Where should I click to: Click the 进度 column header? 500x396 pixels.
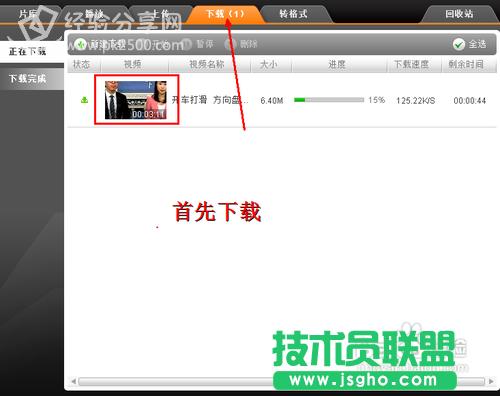click(x=337, y=64)
